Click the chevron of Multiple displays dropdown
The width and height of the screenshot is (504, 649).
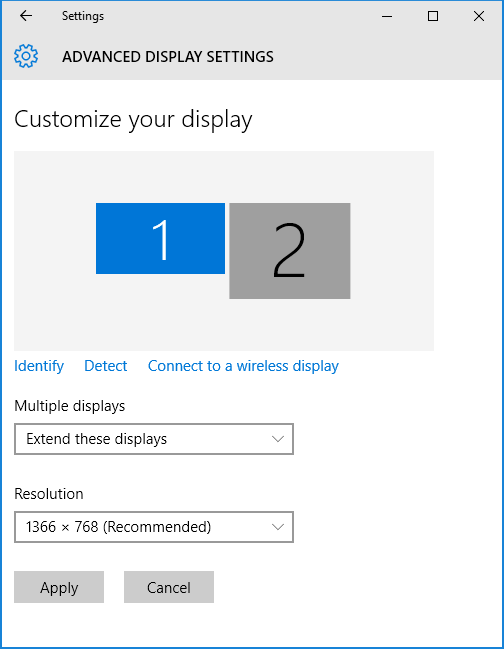coord(278,439)
